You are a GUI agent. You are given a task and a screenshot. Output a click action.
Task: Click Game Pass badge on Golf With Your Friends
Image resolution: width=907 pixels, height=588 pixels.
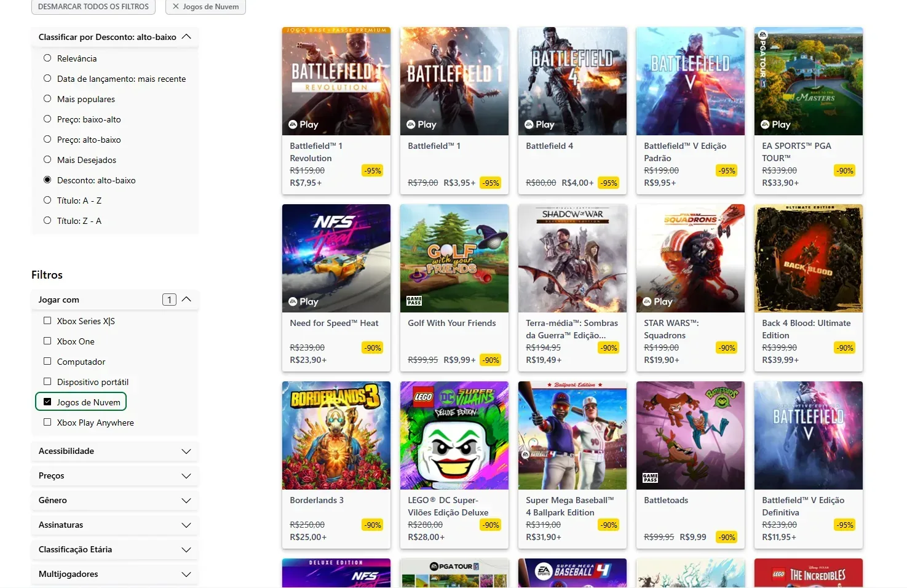(x=414, y=301)
